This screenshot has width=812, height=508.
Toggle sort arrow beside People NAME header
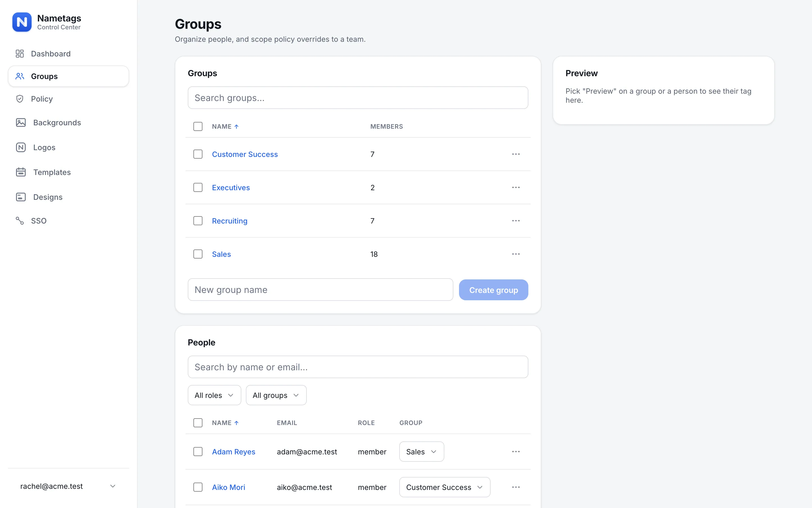[x=237, y=423]
